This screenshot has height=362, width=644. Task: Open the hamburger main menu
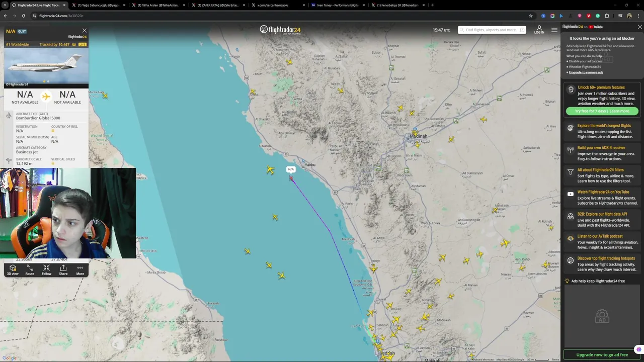(x=554, y=30)
